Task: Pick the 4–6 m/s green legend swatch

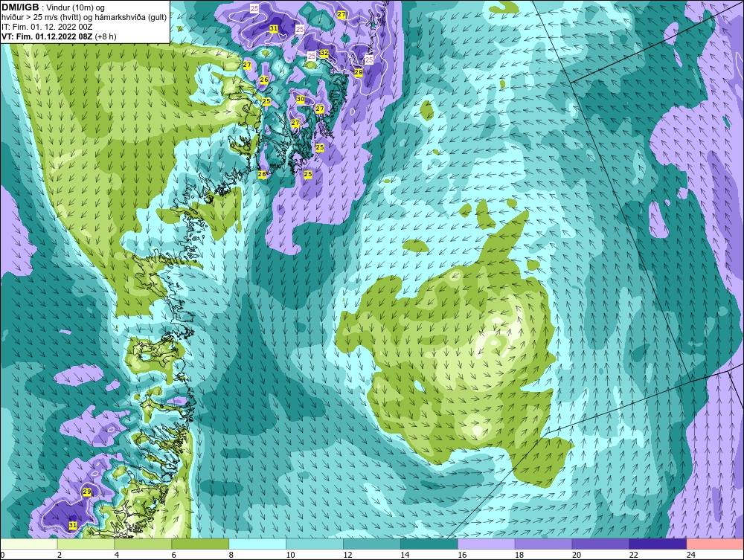Action: click(143, 544)
